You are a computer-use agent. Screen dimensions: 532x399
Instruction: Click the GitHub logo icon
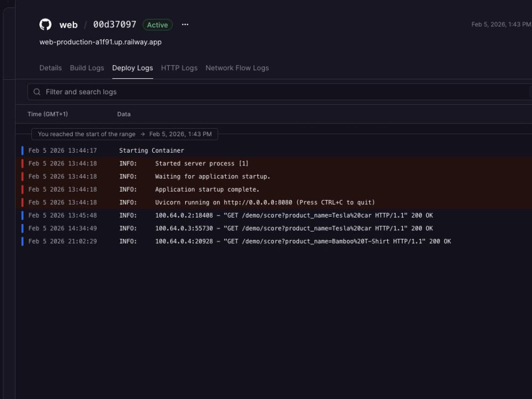click(x=45, y=24)
